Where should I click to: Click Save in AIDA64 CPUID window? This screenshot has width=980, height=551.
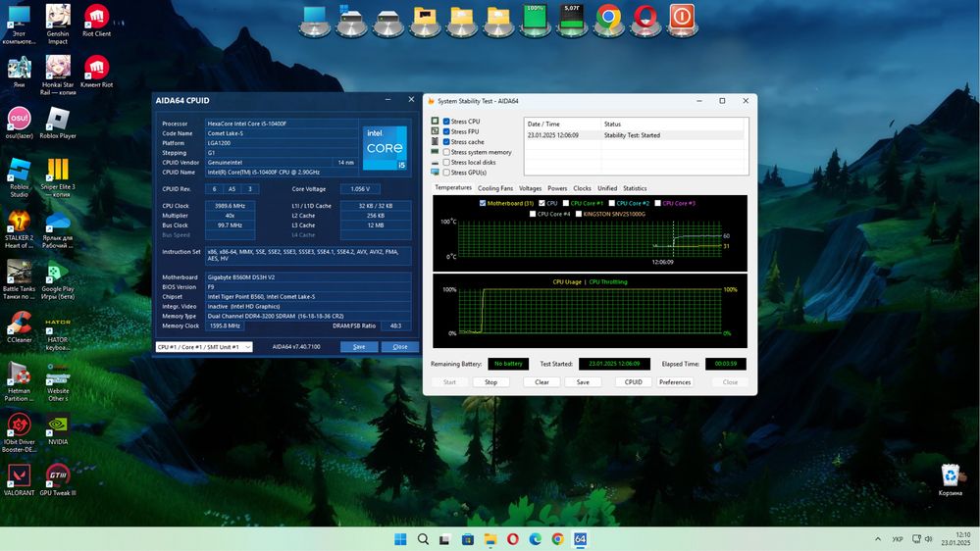(359, 347)
